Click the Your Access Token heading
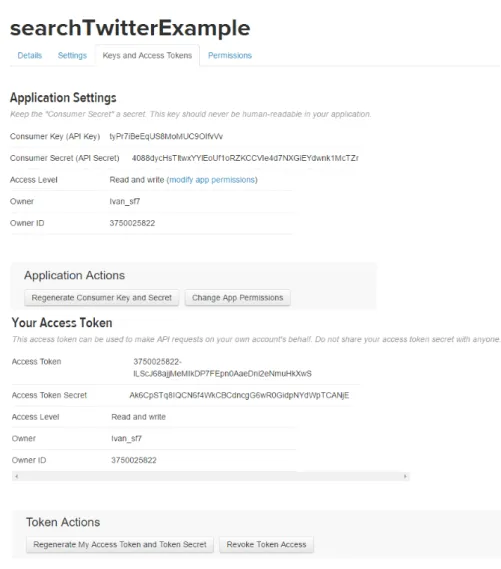 62,323
